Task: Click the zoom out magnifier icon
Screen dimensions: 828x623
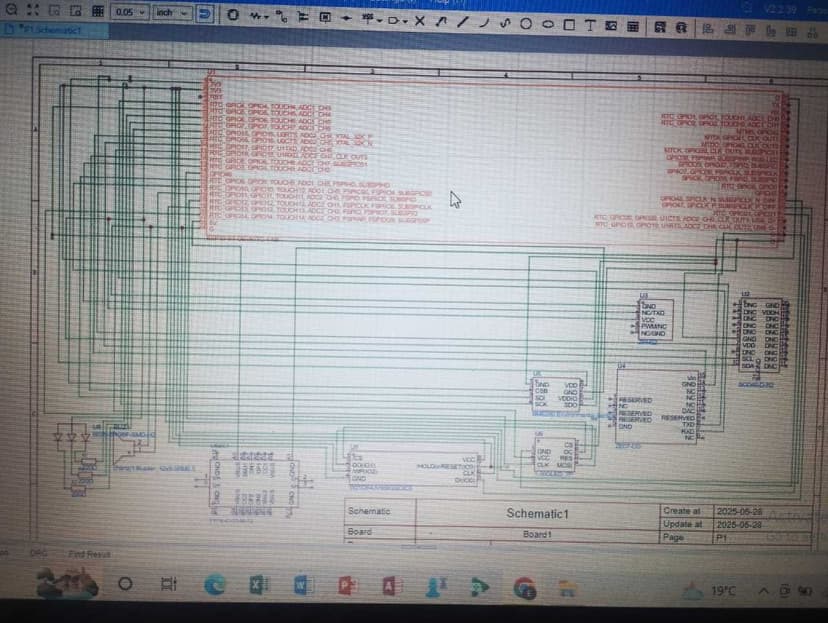Action: tap(9, 11)
